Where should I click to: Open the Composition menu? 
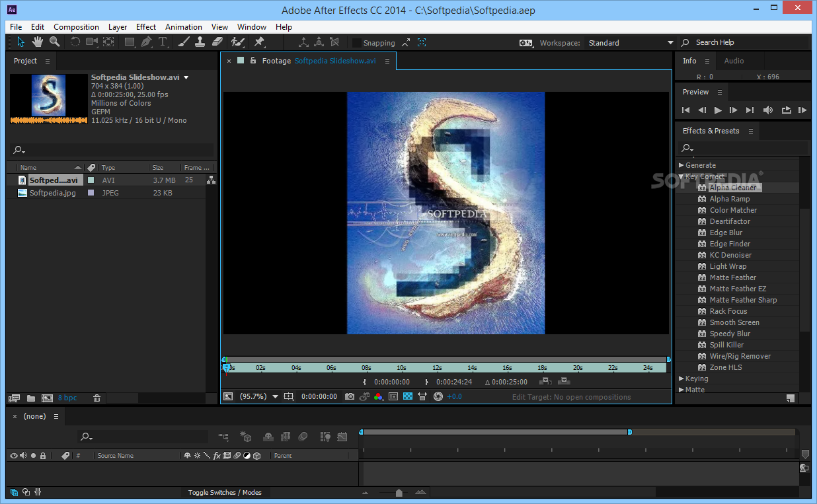tap(76, 27)
